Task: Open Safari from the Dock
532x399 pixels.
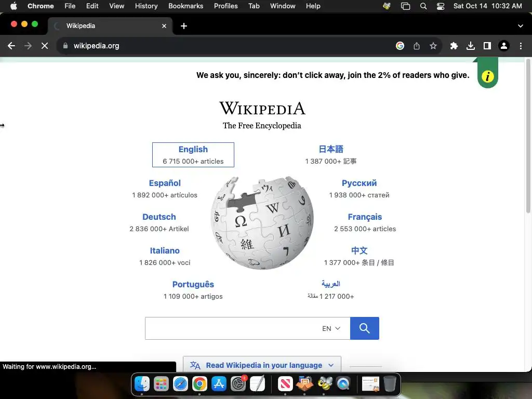Action: pos(180,384)
